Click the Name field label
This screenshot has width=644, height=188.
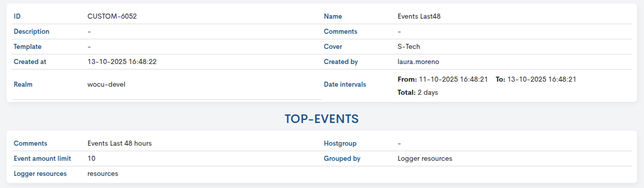333,16
